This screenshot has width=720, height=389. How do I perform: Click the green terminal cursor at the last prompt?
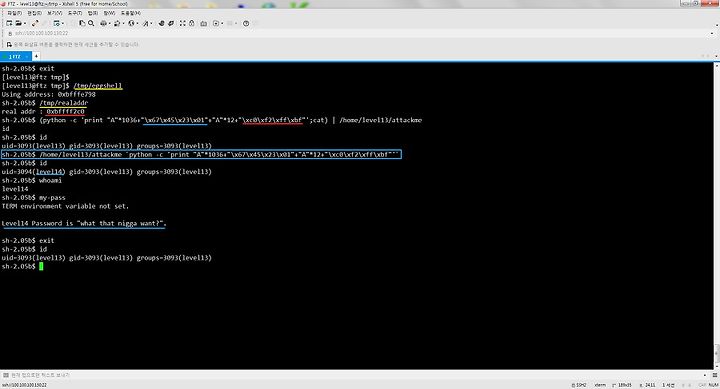(41, 266)
